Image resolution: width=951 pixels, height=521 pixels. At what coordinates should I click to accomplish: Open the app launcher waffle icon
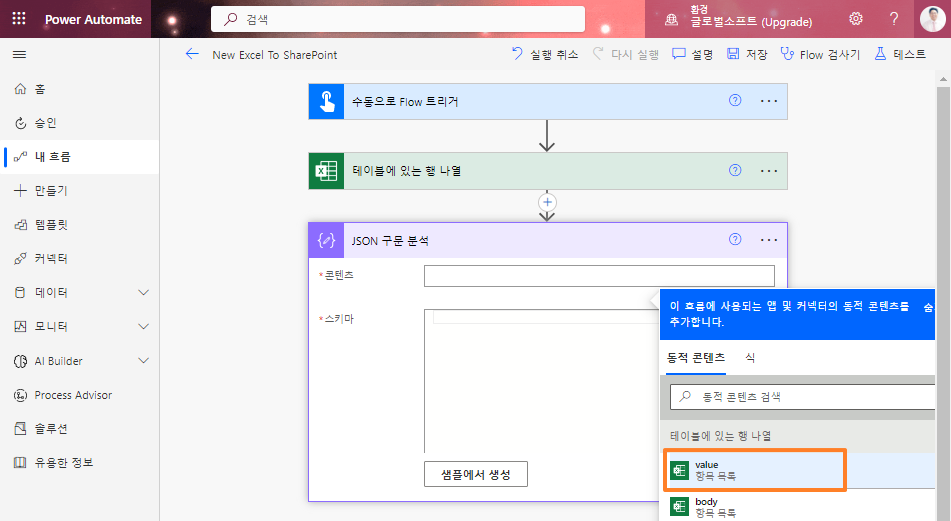(x=19, y=19)
